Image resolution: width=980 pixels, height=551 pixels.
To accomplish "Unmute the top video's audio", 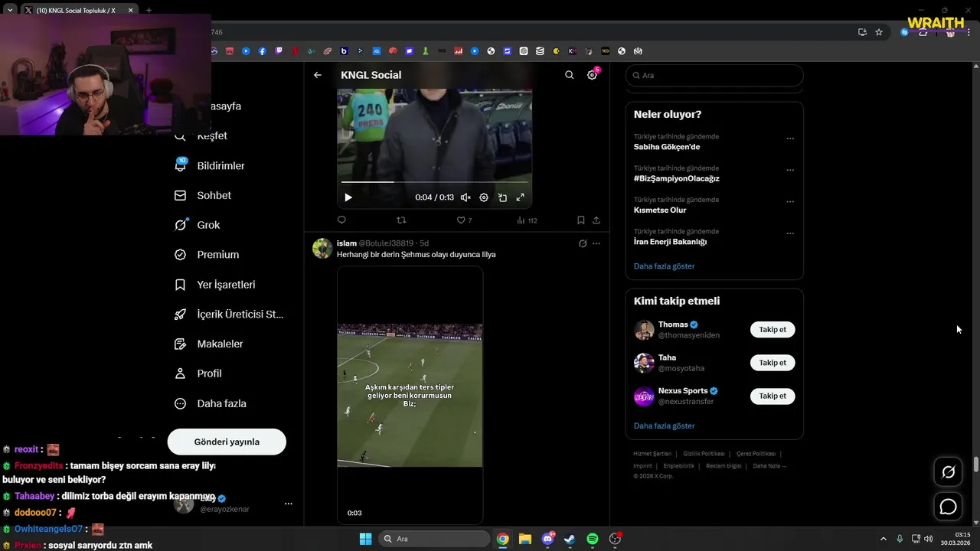I will coord(465,197).
